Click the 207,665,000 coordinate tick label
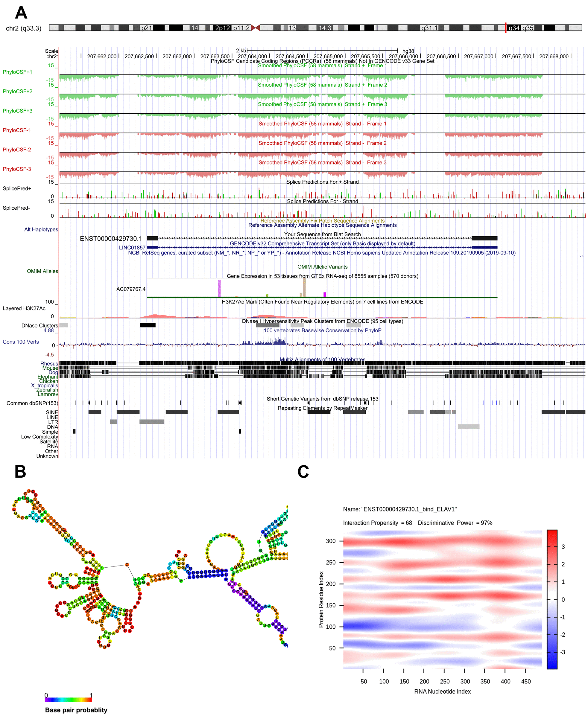588x716 pixels. click(x=328, y=56)
